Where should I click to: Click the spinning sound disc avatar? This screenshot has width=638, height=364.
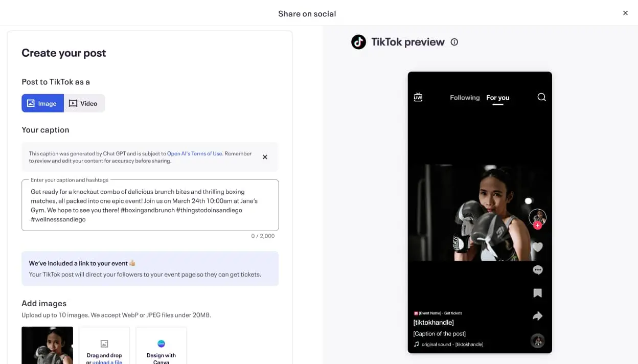pyautogui.click(x=537, y=340)
